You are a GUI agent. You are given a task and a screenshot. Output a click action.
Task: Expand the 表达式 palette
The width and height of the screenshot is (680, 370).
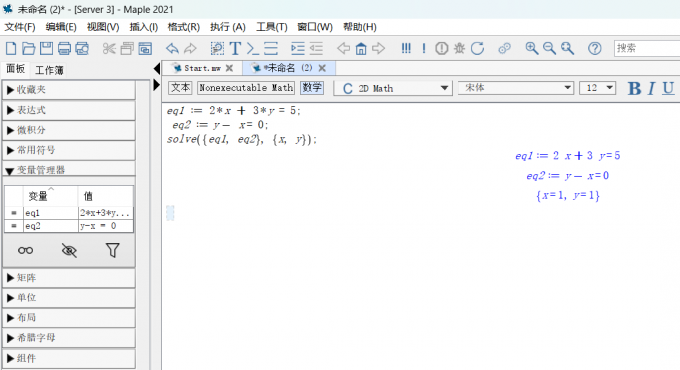[69, 110]
